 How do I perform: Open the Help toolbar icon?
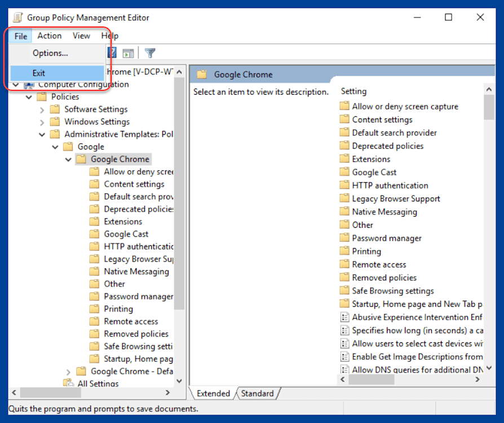(112, 52)
